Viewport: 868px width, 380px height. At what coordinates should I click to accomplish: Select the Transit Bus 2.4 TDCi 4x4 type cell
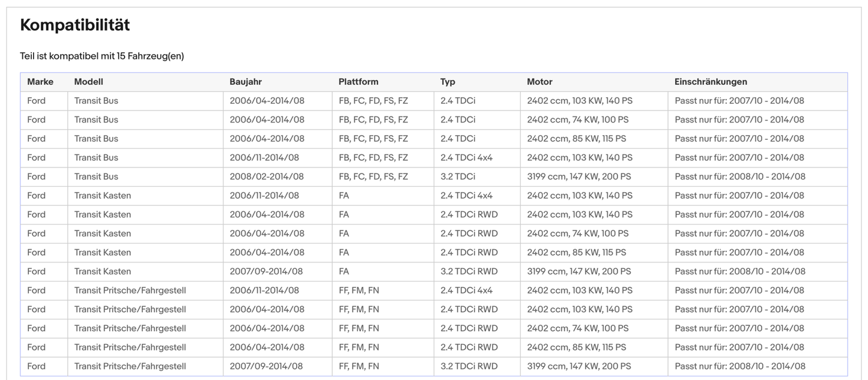pyautogui.click(x=466, y=157)
